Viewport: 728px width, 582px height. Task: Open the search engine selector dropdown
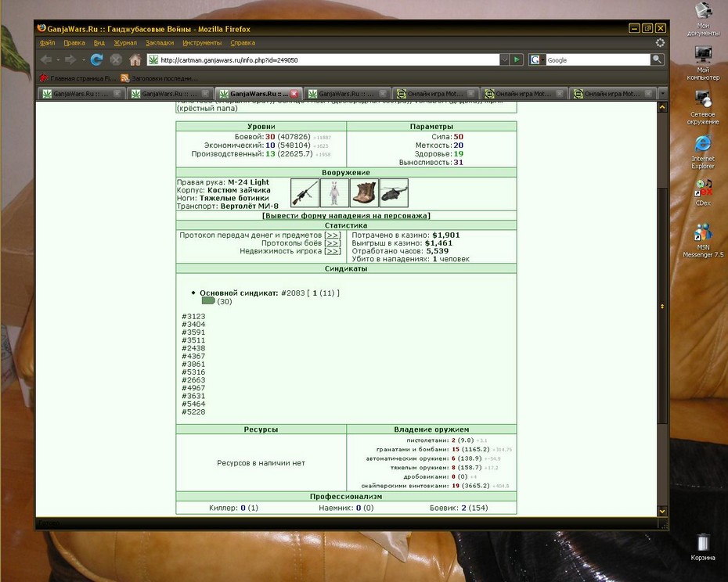point(542,60)
